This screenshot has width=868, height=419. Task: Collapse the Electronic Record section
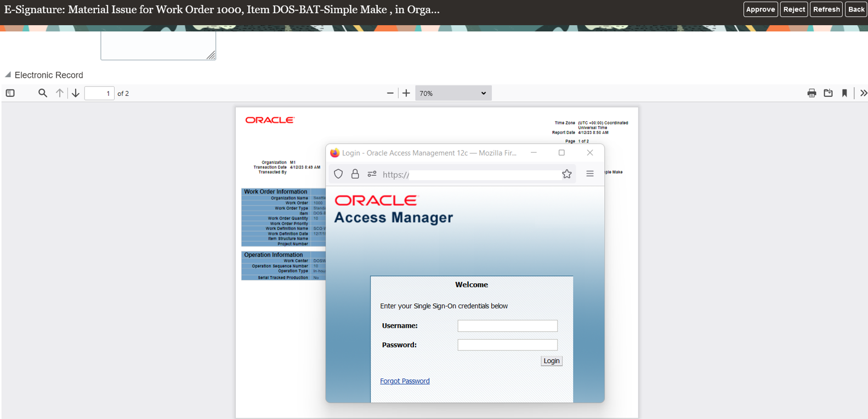pos(8,74)
